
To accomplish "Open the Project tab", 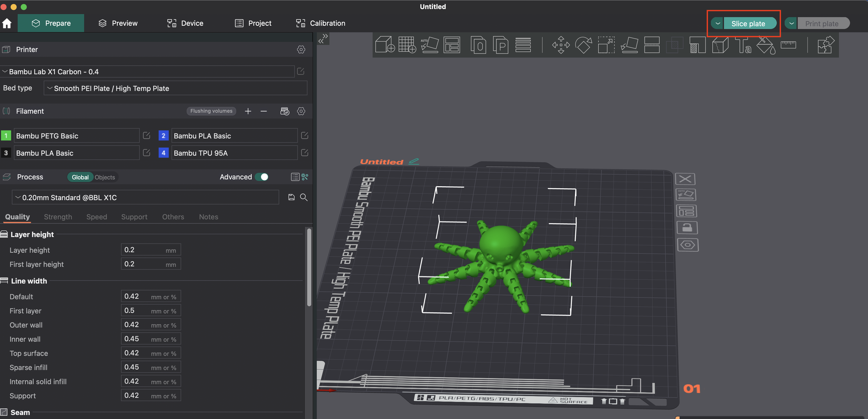I will pos(253,23).
